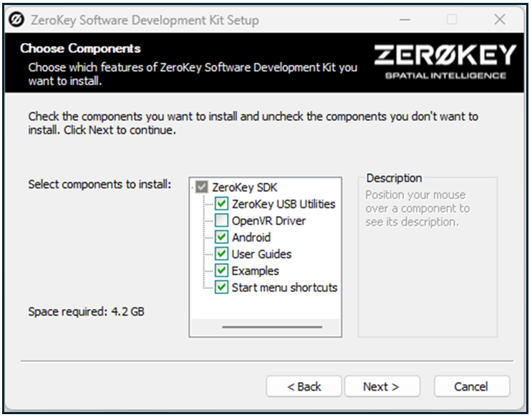
Task: Select the User Guides item text
Action: (261, 254)
